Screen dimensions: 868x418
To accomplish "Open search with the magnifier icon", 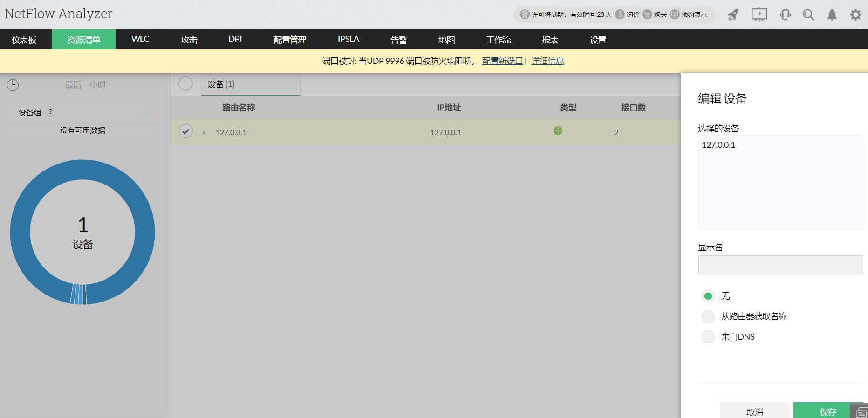I will (x=808, y=15).
